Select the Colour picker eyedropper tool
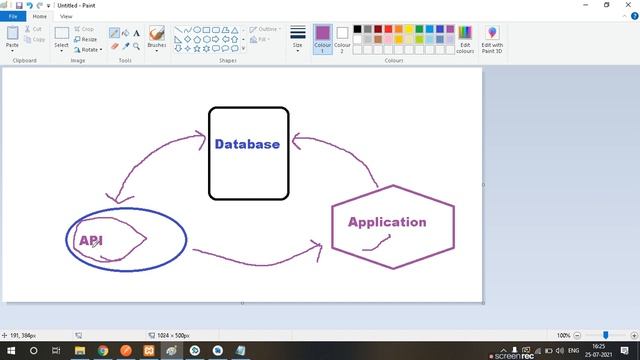 (126, 46)
